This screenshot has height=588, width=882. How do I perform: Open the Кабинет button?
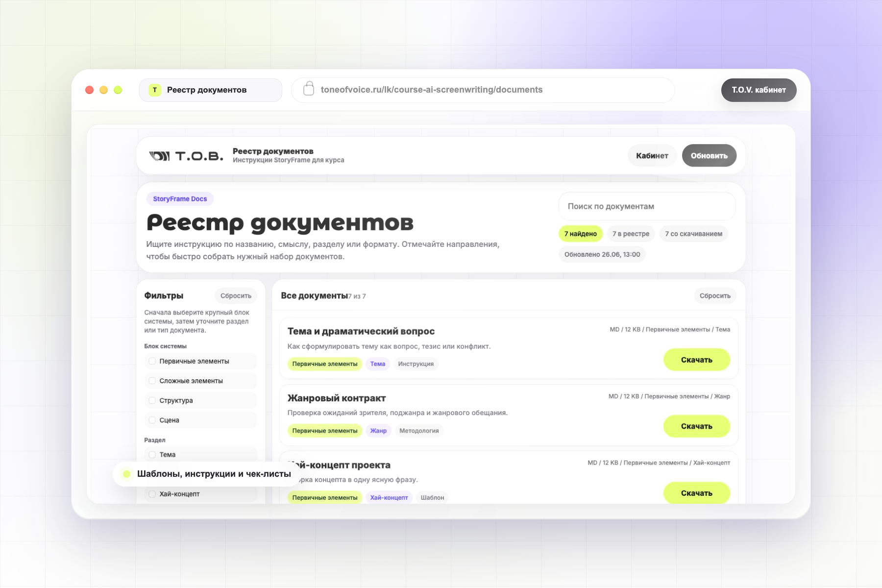(x=652, y=156)
